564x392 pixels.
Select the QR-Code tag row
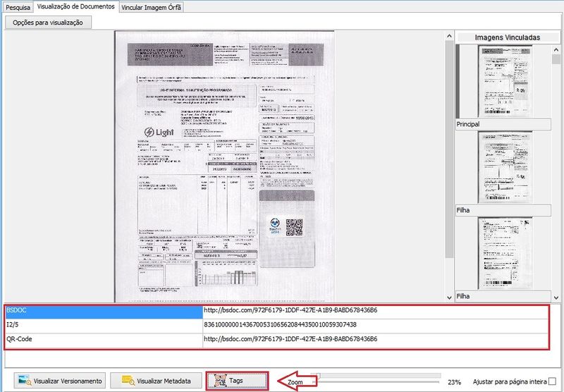pyautogui.click(x=104, y=340)
